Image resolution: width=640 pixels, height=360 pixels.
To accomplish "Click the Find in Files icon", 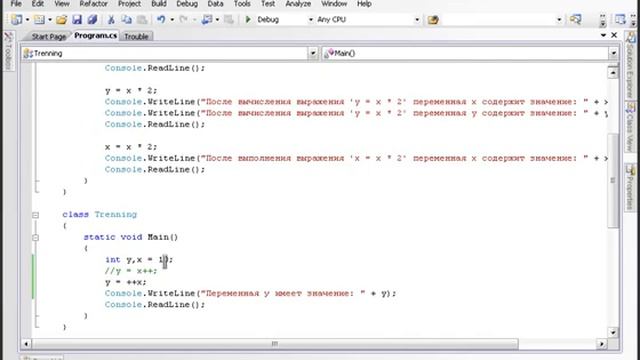I will click(x=433, y=19).
